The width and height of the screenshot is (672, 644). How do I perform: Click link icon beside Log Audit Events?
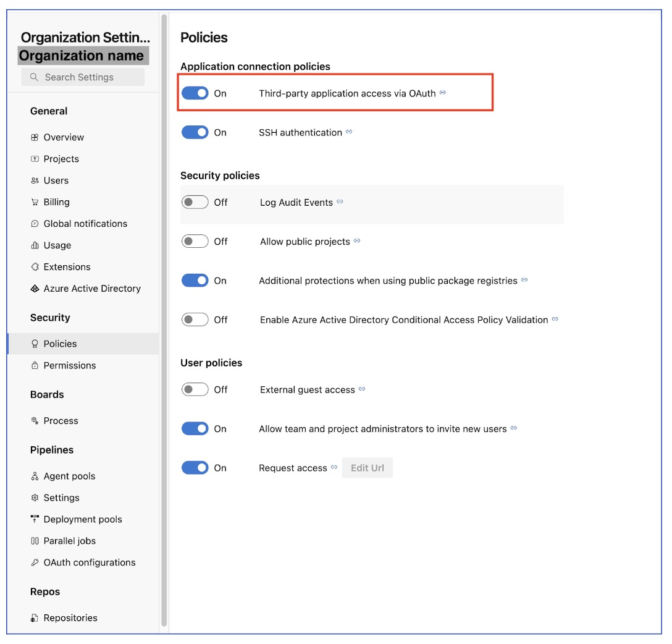tap(340, 201)
